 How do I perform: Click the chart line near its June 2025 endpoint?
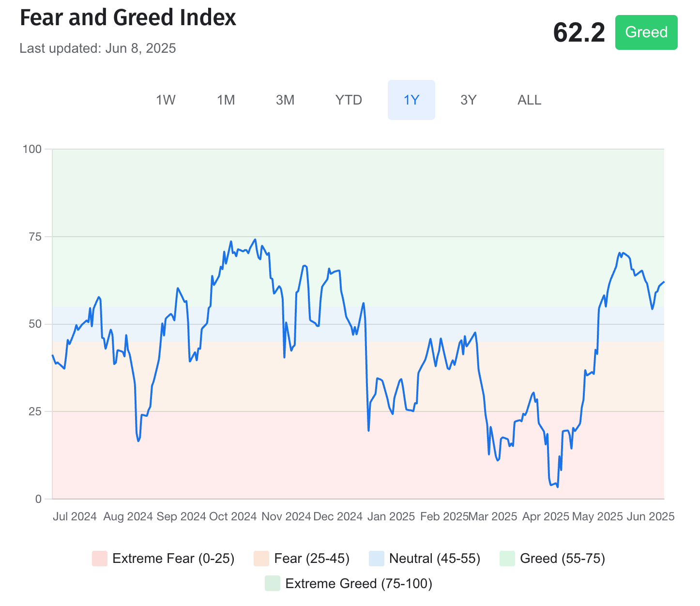(663, 282)
